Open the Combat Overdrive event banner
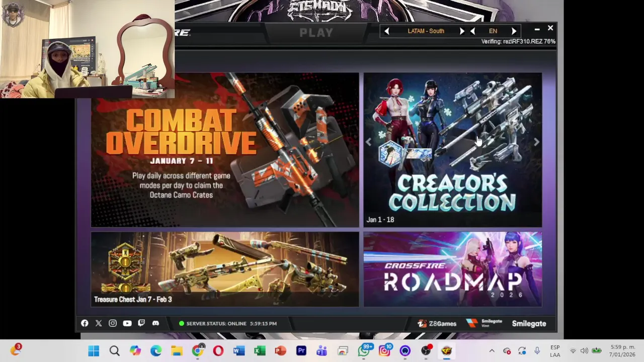 pyautogui.click(x=225, y=150)
